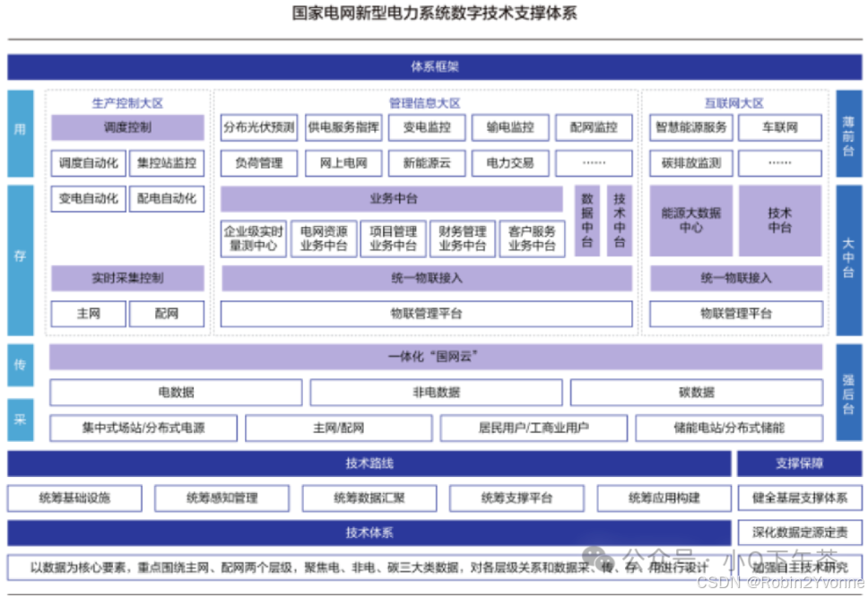Select the 一体化"国网云" bar
The width and height of the screenshot is (868, 598).
(436, 357)
